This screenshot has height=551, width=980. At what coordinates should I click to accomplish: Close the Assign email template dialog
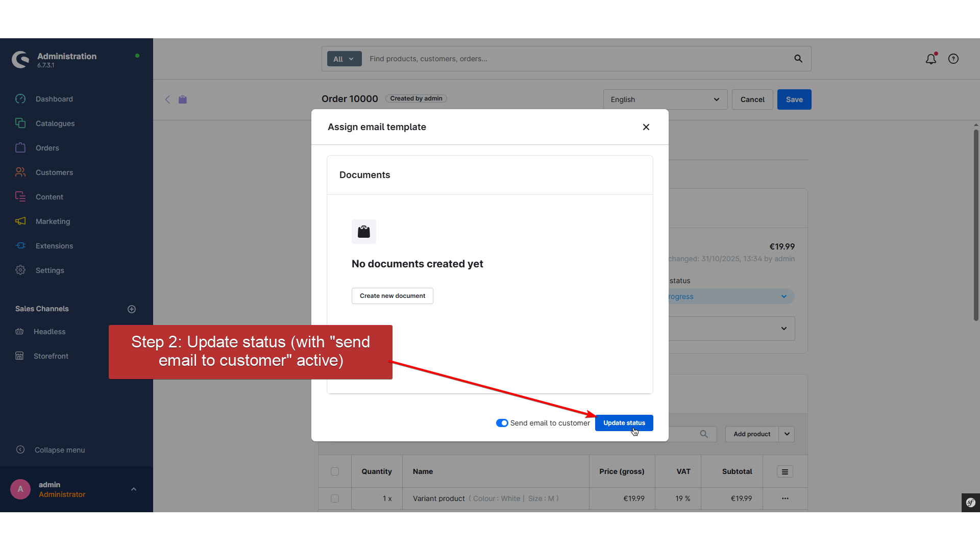pos(646,127)
